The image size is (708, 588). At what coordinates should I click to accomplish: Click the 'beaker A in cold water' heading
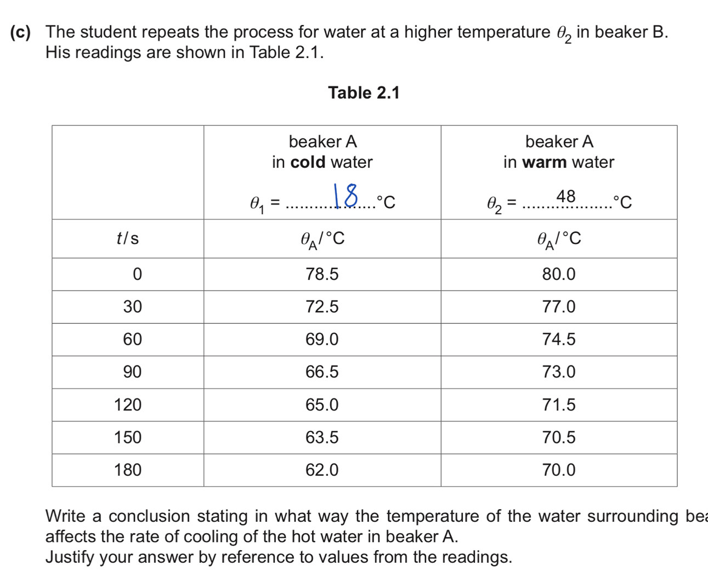322,152
